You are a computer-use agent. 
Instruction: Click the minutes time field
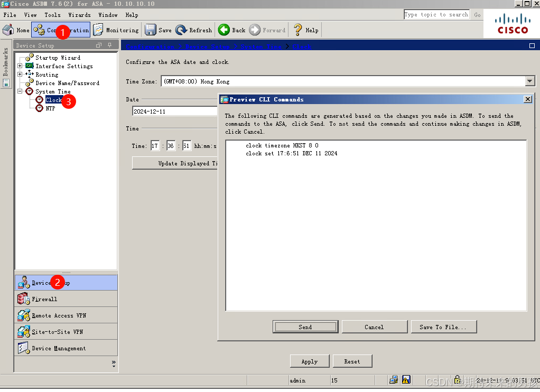[171, 146]
